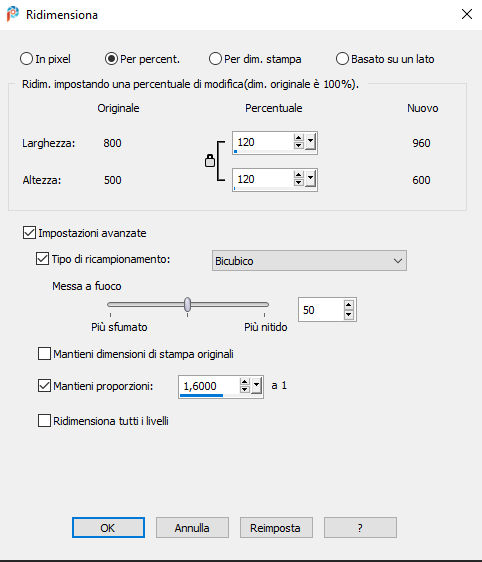Image resolution: width=482 pixels, height=562 pixels.
Task: Increase Messa a fuoco value spinner
Action: (349, 305)
